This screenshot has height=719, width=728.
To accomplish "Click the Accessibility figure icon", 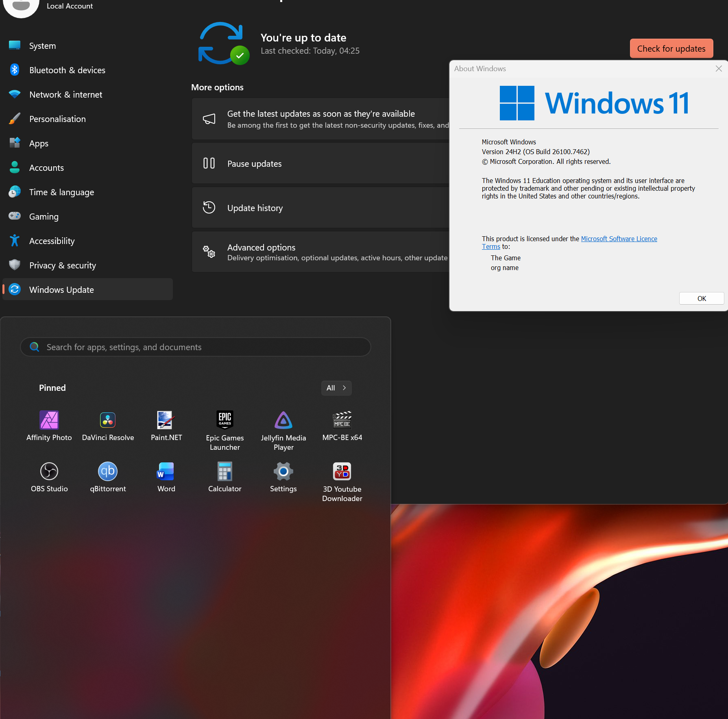I will pos(15,241).
